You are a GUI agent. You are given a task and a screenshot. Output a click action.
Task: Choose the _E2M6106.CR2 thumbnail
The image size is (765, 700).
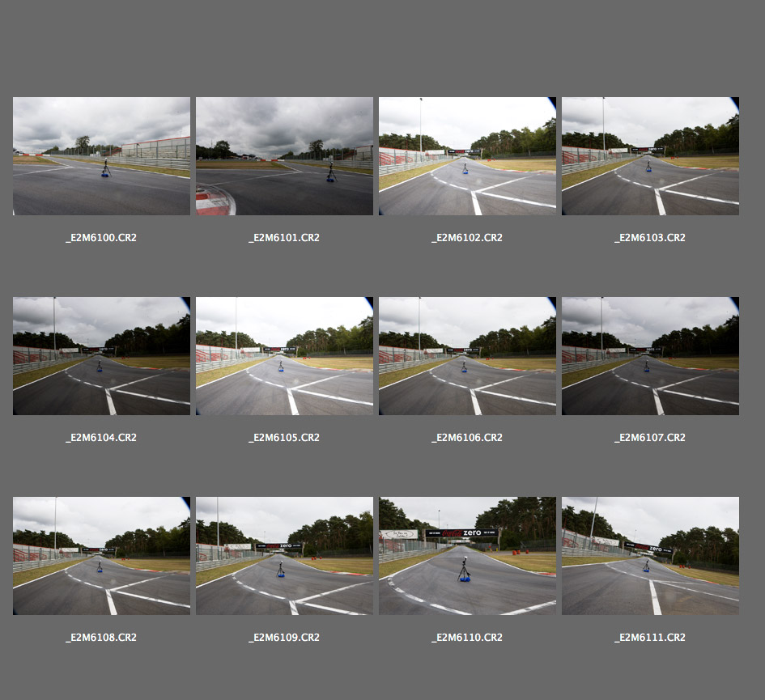467,356
